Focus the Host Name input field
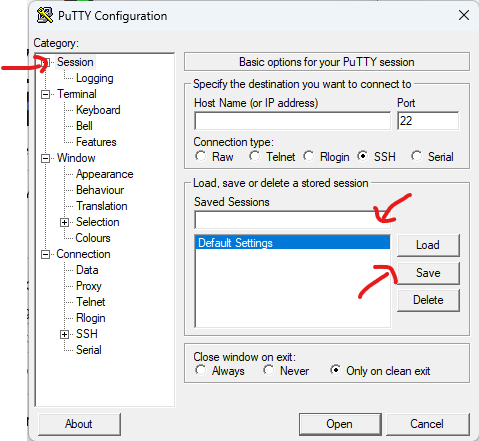 pyautogui.click(x=292, y=121)
